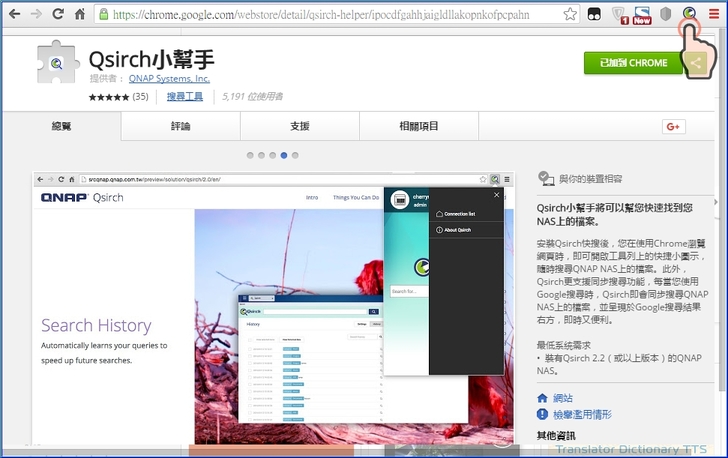
Task: Go to the browser home page
Action: (x=81, y=14)
